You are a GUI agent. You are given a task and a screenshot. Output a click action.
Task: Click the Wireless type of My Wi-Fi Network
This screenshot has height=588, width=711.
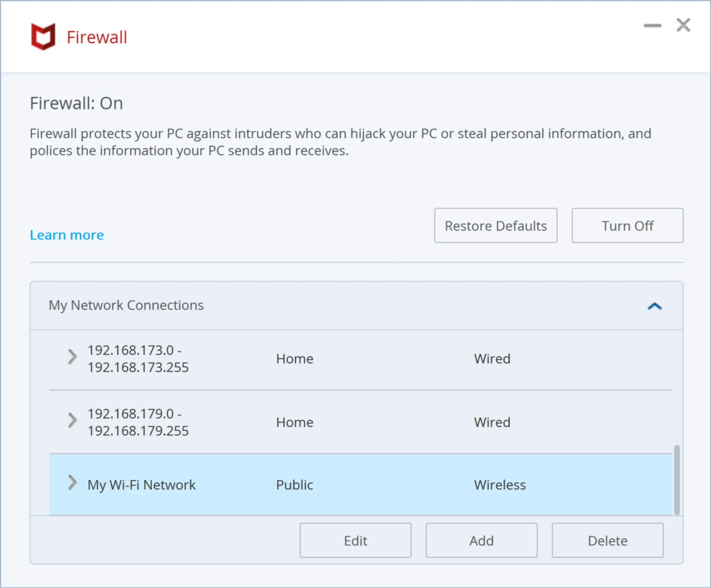[x=500, y=485]
